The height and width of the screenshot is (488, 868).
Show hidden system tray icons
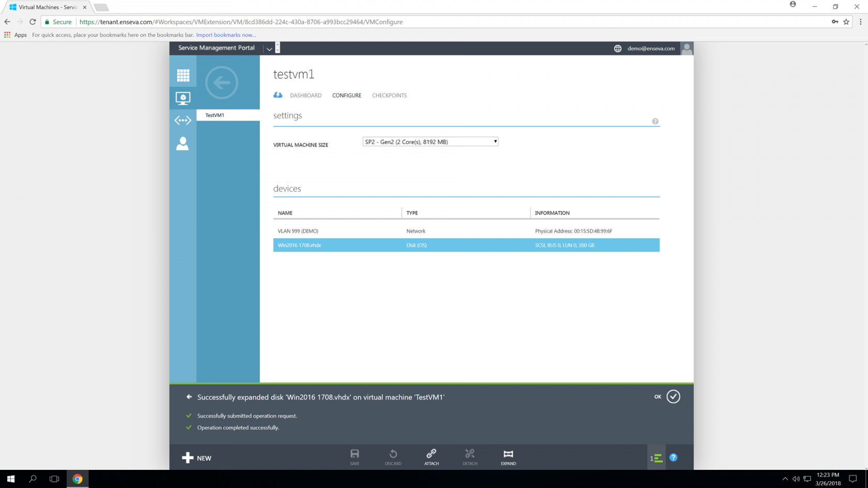[785, 479]
